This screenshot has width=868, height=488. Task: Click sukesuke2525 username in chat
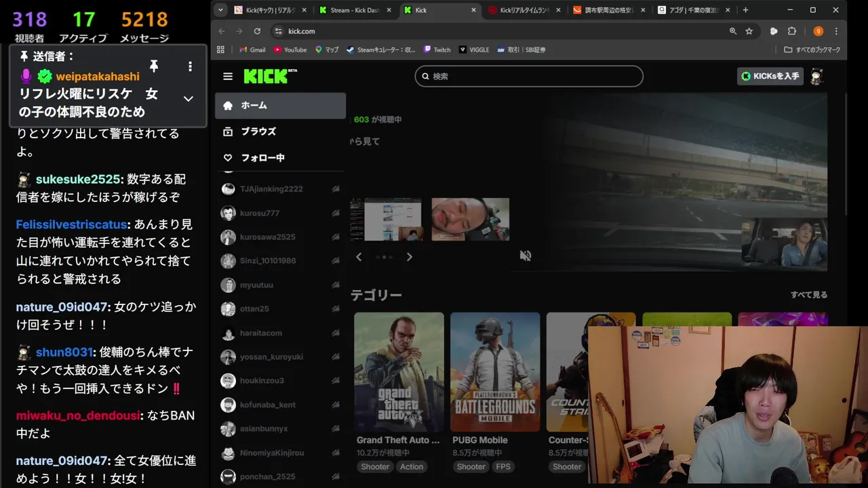coord(78,179)
